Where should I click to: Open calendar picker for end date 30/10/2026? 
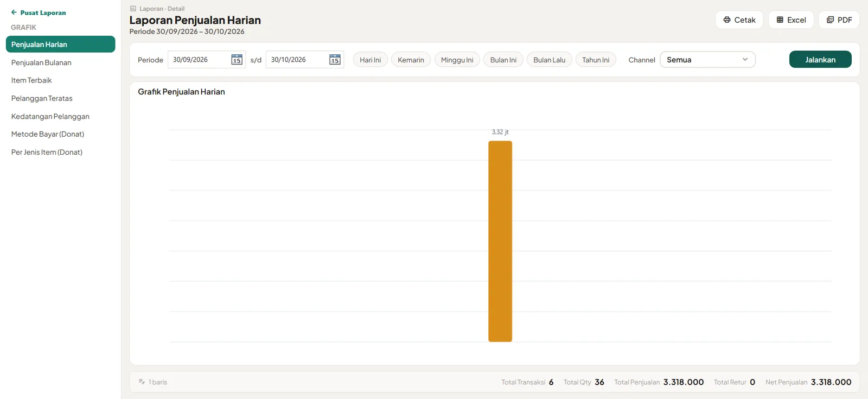pos(335,60)
